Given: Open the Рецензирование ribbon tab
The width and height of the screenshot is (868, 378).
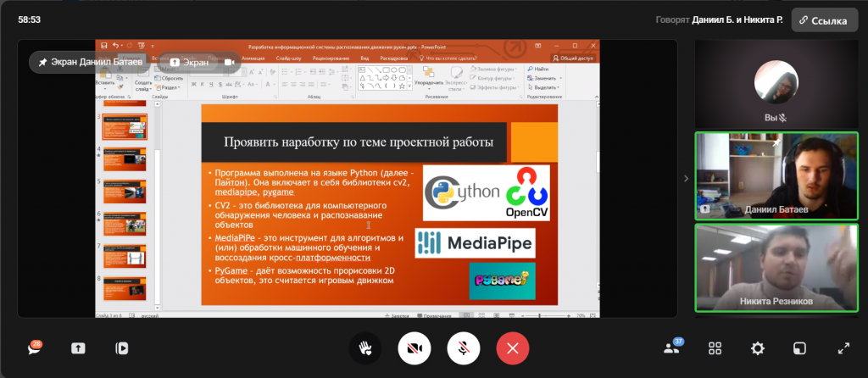Looking at the screenshot, I should click(331, 58).
